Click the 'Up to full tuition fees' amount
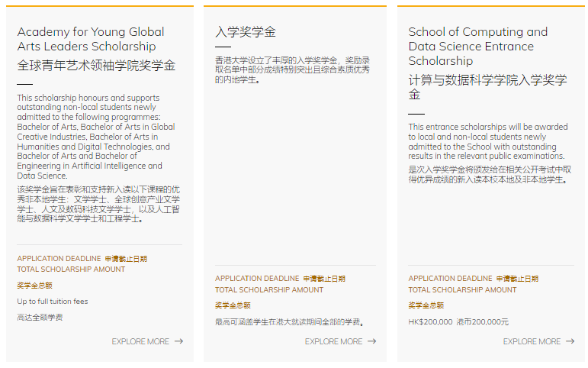Image resolution: width=588 pixels, height=368 pixels. pos(53,301)
